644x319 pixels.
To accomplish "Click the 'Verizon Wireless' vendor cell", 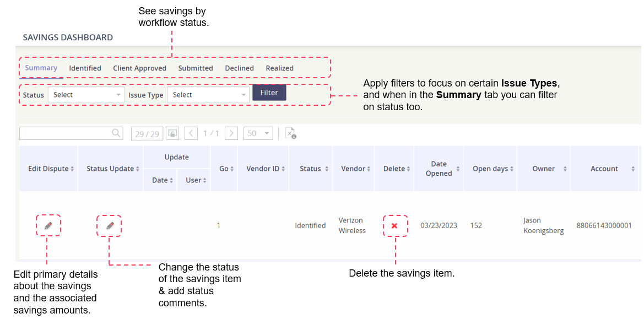I will coord(352,225).
